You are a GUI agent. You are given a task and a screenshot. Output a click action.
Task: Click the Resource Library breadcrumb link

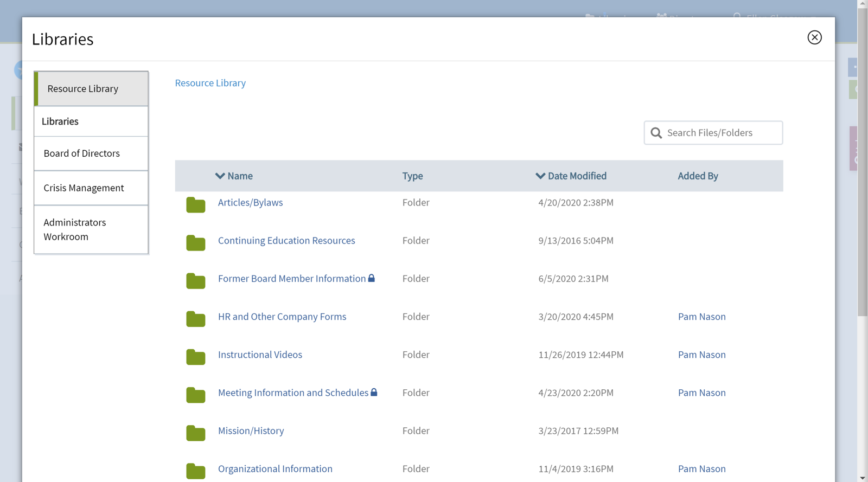[210, 83]
